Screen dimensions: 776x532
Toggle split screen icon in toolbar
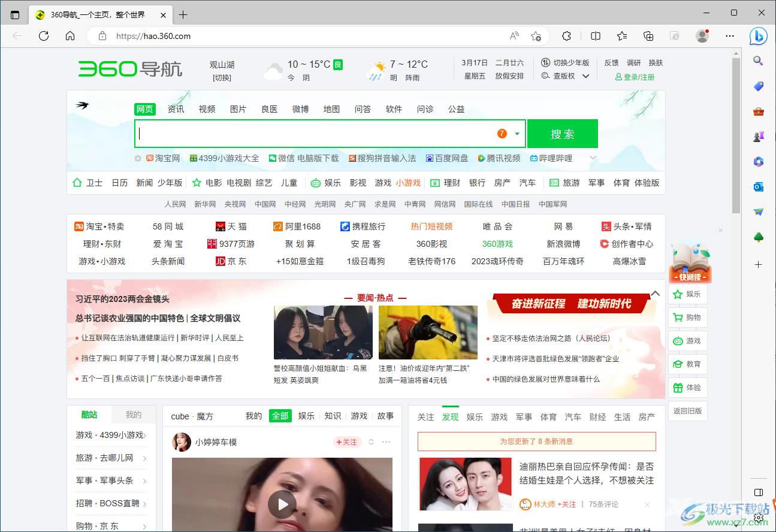tap(596, 36)
